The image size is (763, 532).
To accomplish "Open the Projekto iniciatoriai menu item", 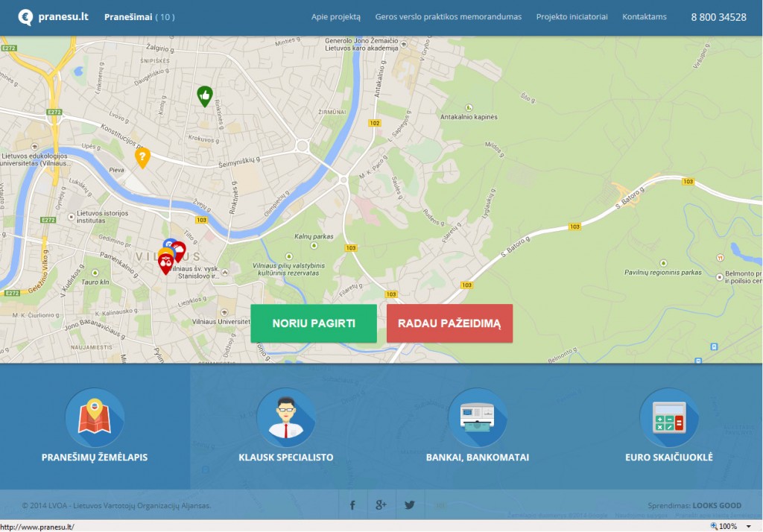I will 572,17.
